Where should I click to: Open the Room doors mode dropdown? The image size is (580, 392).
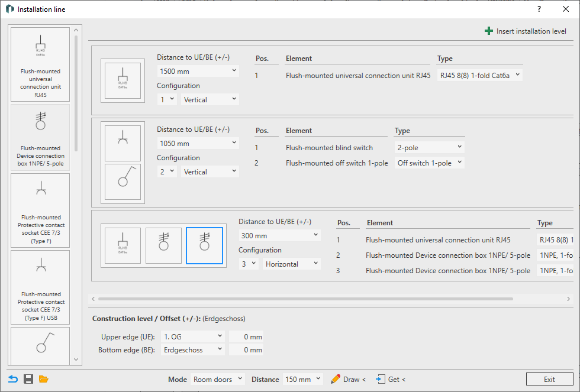coord(218,379)
